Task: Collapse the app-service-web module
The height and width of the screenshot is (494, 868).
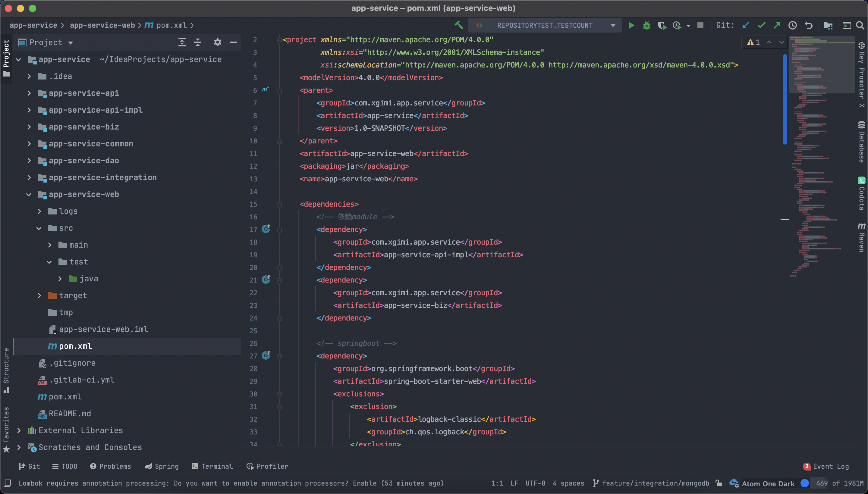Action: tap(29, 194)
